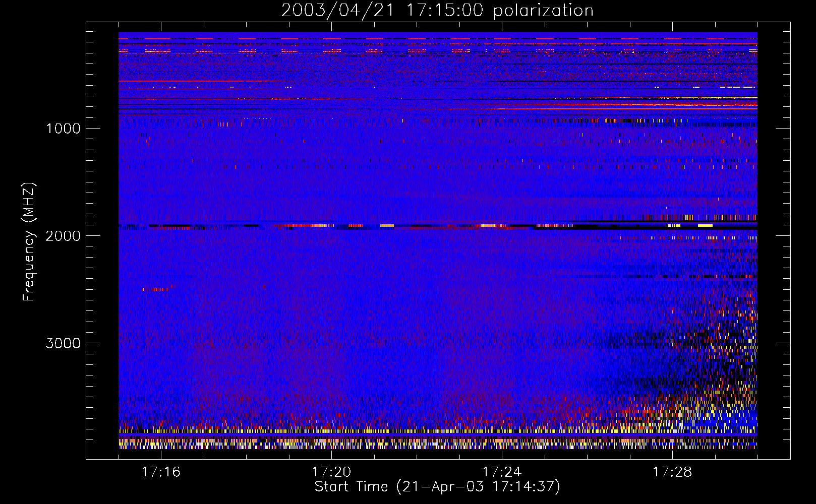This screenshot has height=504, width=816.
Task: Click the plot title '2003/04/21 17:15:00 polarization'
Action: pyautogui.click(x=437, y=10)
